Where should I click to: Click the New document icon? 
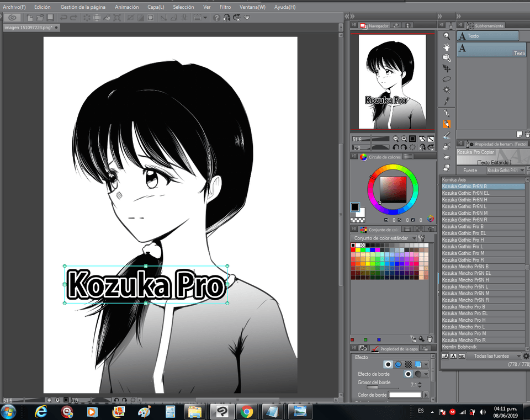[x=30, y=18]
